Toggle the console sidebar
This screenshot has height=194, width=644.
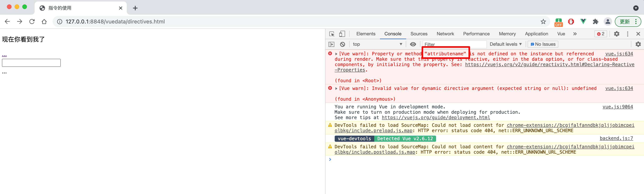tap(331, 44)
